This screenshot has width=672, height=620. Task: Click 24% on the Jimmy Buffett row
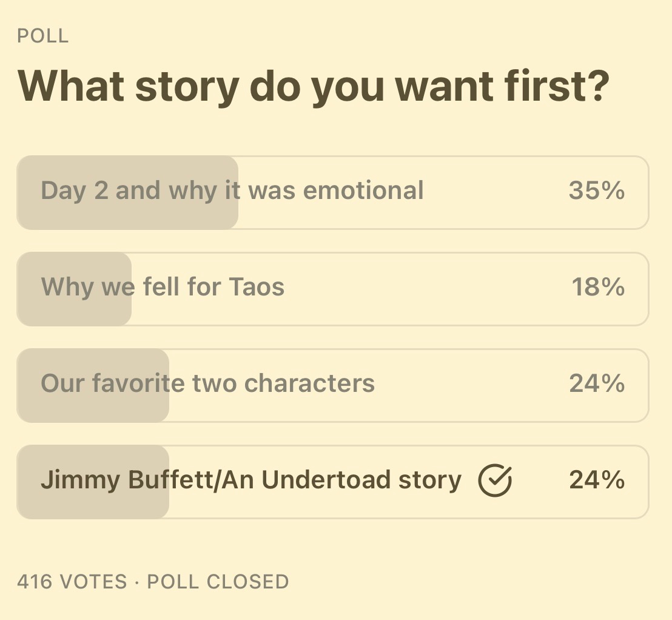(x=597, y=480)
